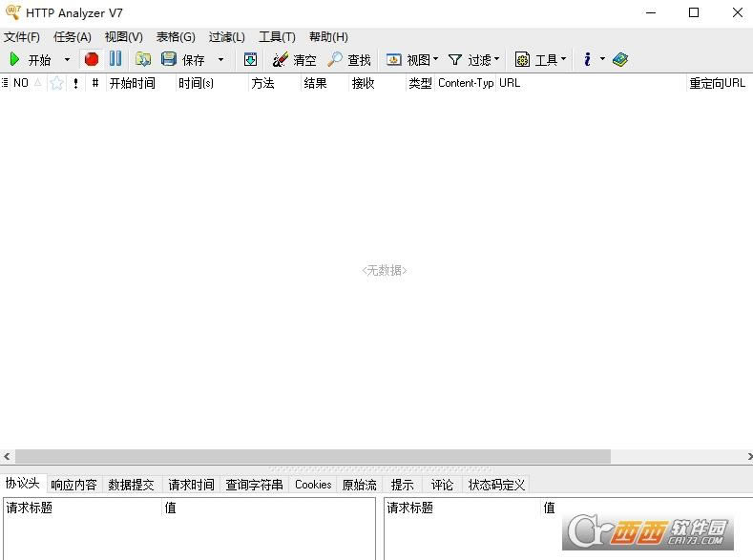Image resolution: width=753 pixels, height=560 pixels.
Task: Click the Clear (清空) brush icon
Action: coord(281,59)
